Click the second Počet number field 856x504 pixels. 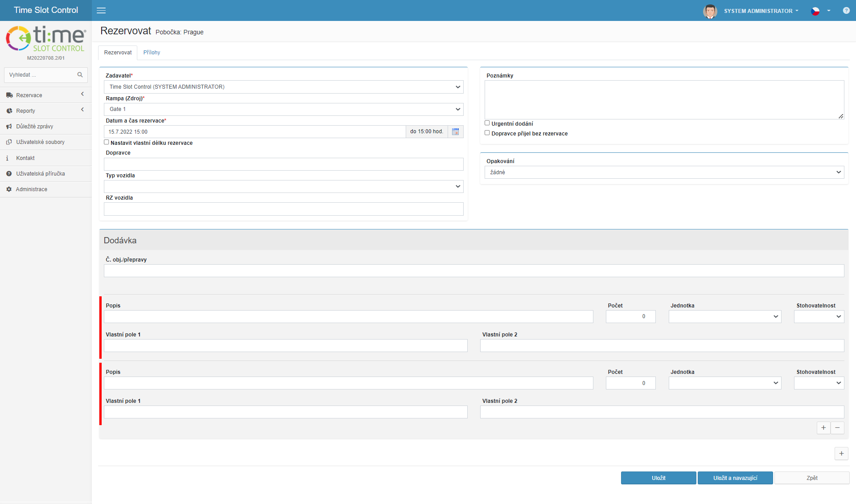[630, 383]
